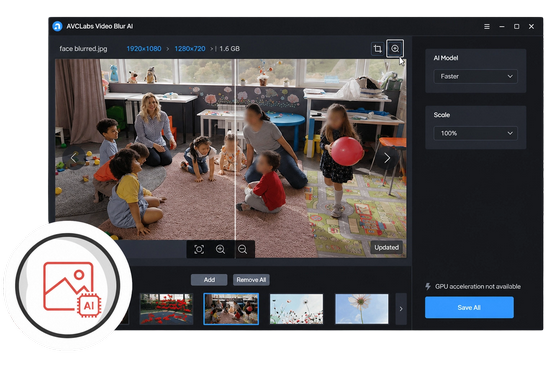Image resolution: width=548 pixels, height=373 pixels.
Task: Click the Updated label on preview
Action: [387, 248]
